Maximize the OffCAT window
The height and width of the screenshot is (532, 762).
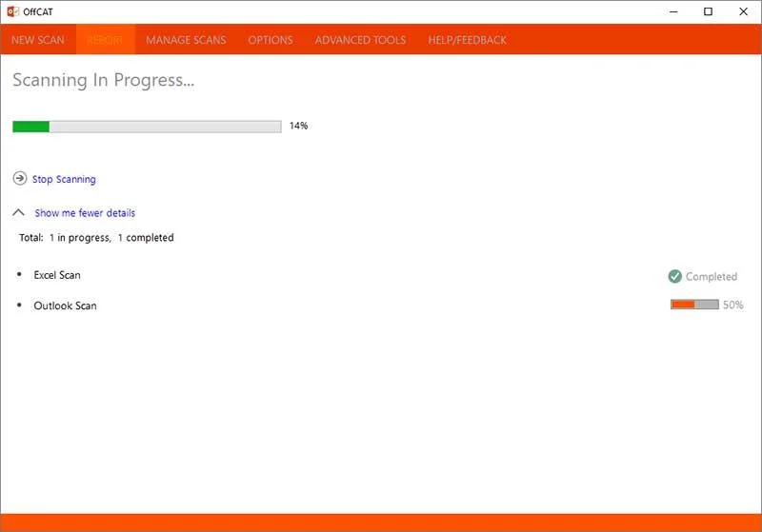[708, 11]
